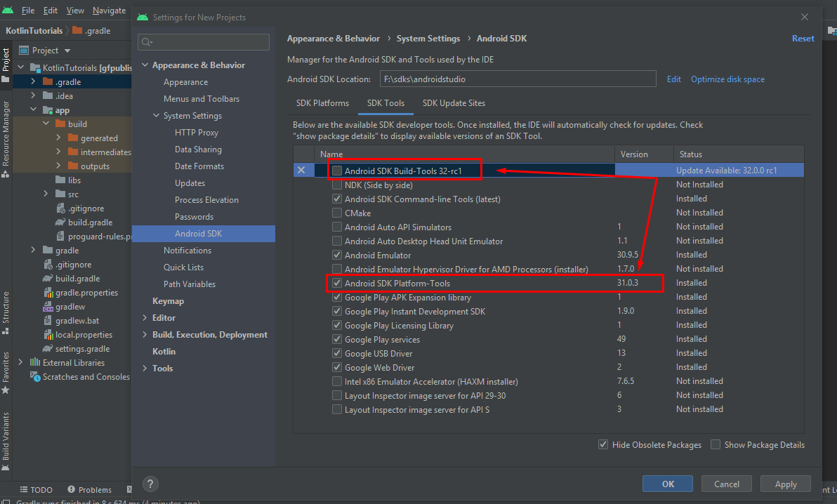Image resolution: width=837 pixels, height=504 pixels.
Task: Open the Problems tool window
Action: click(90, 489)
